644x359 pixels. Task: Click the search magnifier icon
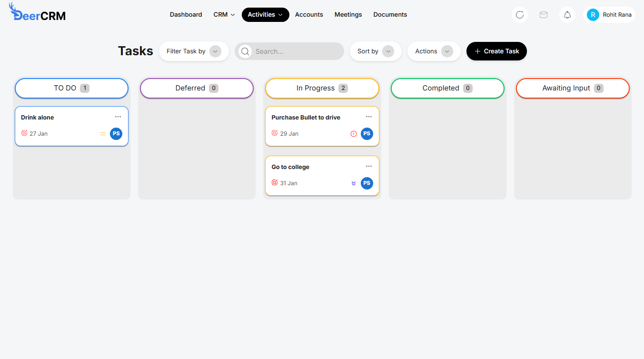[245, 51]
